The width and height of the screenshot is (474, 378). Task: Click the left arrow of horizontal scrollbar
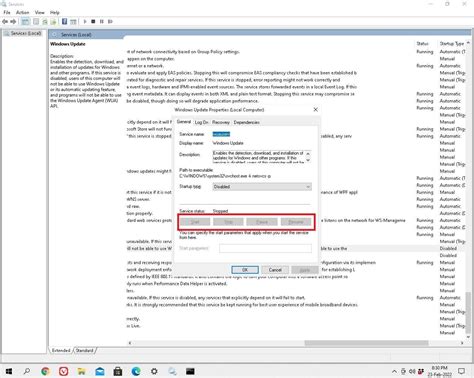[130, 343]
